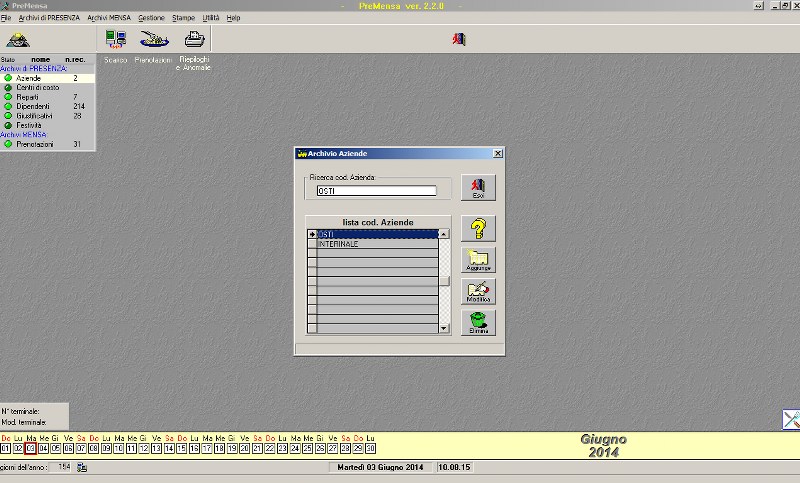The width and height of the screenshot is (800, 483).
Task: Open the File menu
Action: (x=6, y=18)
